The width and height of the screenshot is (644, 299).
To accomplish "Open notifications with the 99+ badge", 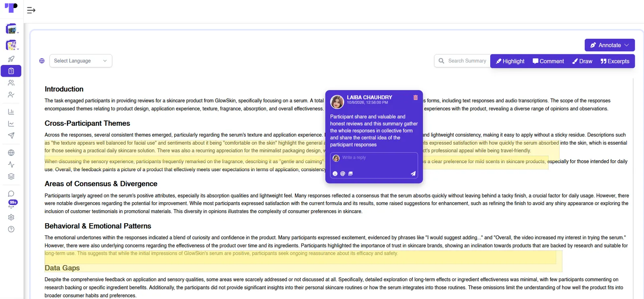I will coord(12,204).
